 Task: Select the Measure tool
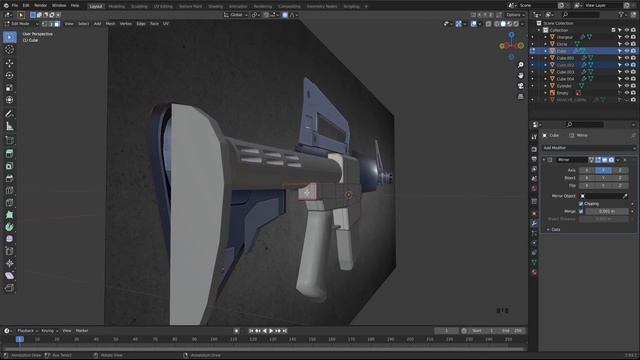(x=9, y=127)
